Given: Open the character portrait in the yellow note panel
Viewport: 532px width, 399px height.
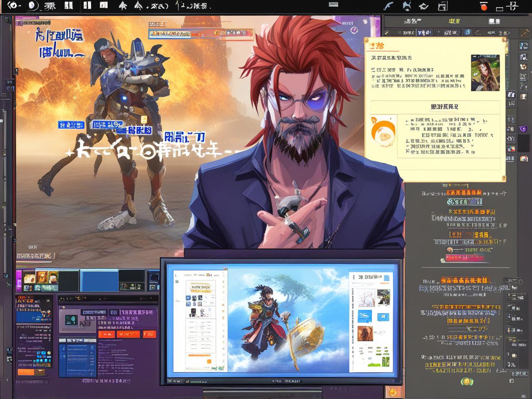Looking at the screenshot, I should click(485, 73).
